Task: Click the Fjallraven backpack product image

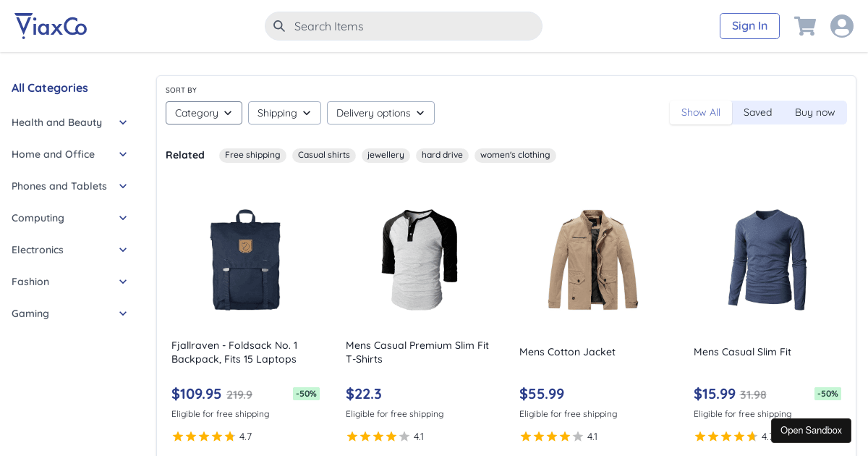Action: tap(245, 259)
